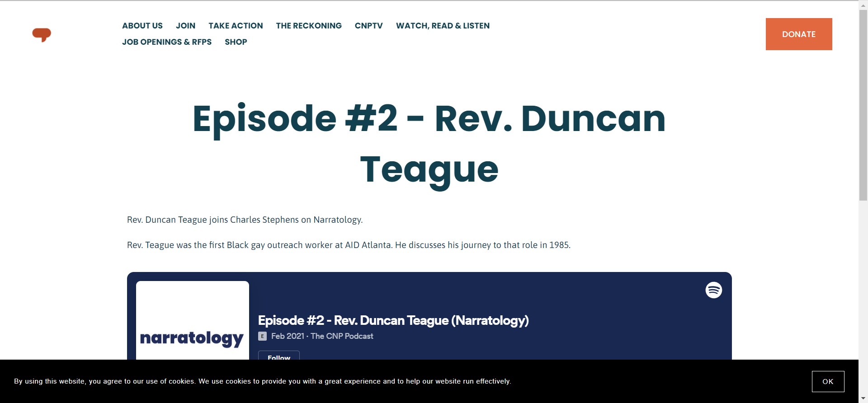Screen dimensions: 868x403
Task: Open the Take Action menu item
Action: pyautogui.click(x=236, y=26)
